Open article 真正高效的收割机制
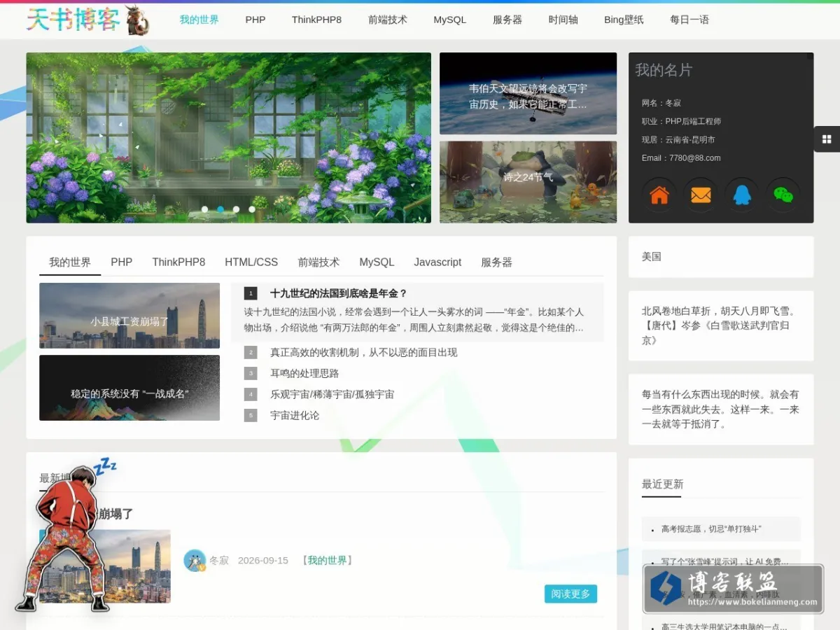This screenshot has height=630, width=840. point(363,352)
